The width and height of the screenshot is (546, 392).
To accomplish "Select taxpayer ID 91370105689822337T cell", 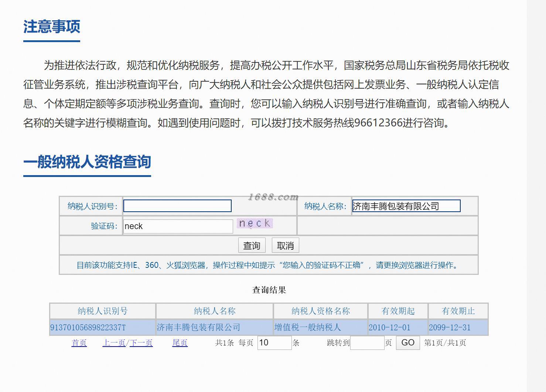I will (x=103, y=327).
